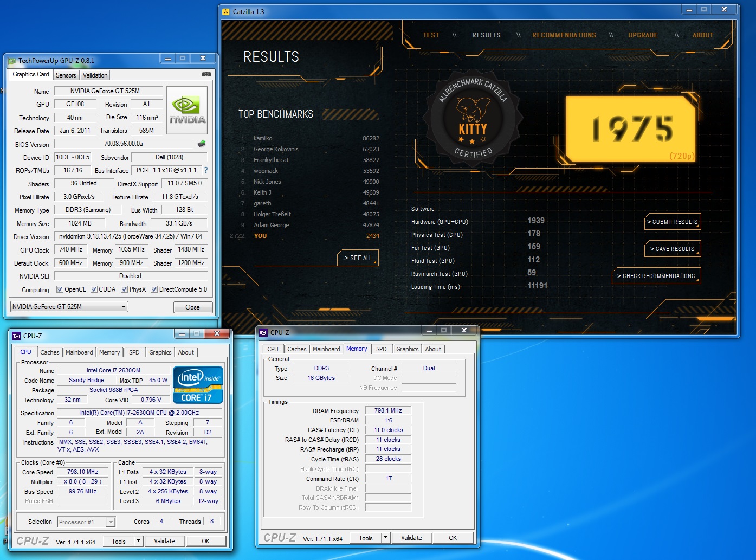Screen dimensions: 756x560
Task: Open the TEST section in Catzilla
Action: [431, 35]
